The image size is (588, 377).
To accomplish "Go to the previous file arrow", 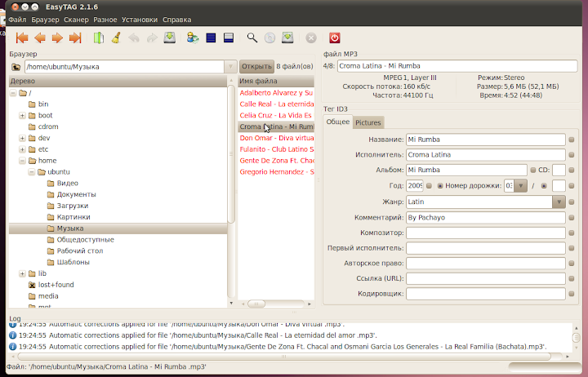I will [40, 38].
